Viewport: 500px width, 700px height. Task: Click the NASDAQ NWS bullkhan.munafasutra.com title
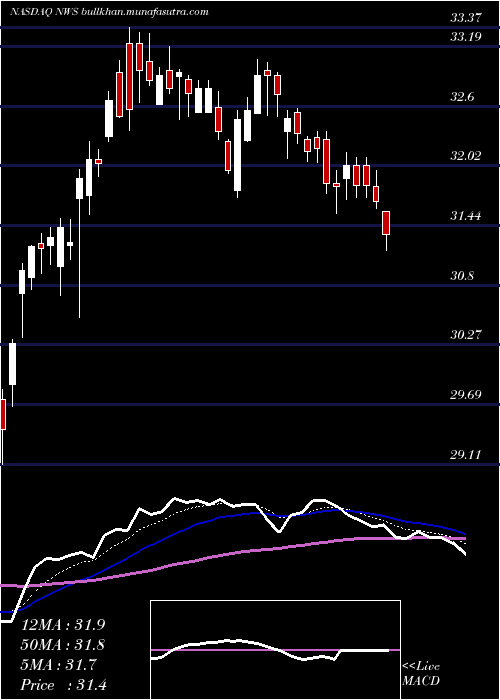click(109, 12)
